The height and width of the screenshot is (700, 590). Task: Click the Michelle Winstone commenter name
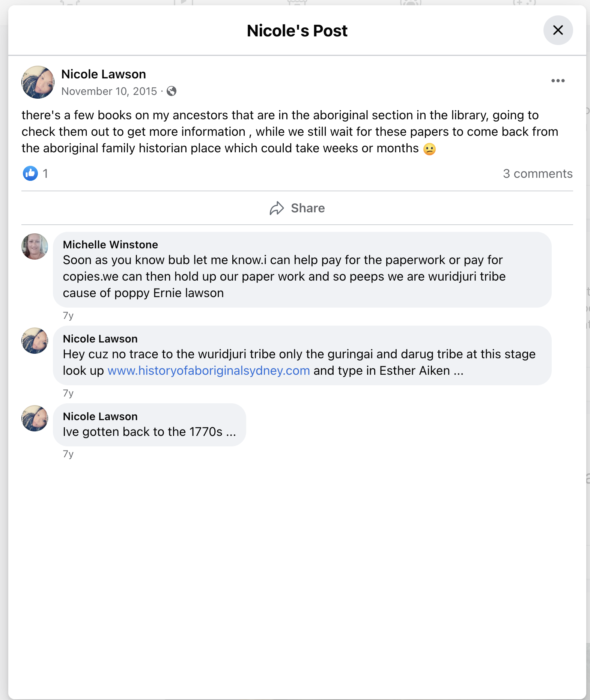pos(110,245)
